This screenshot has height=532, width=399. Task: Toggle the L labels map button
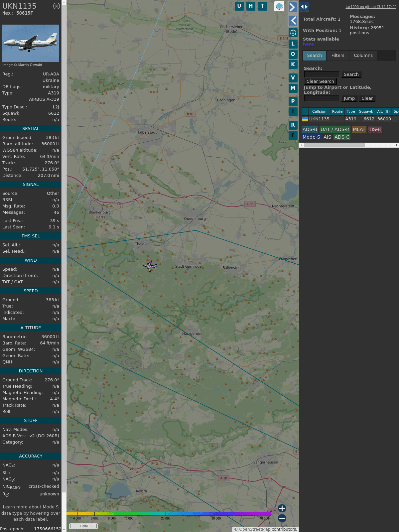(x=293, y=44)
